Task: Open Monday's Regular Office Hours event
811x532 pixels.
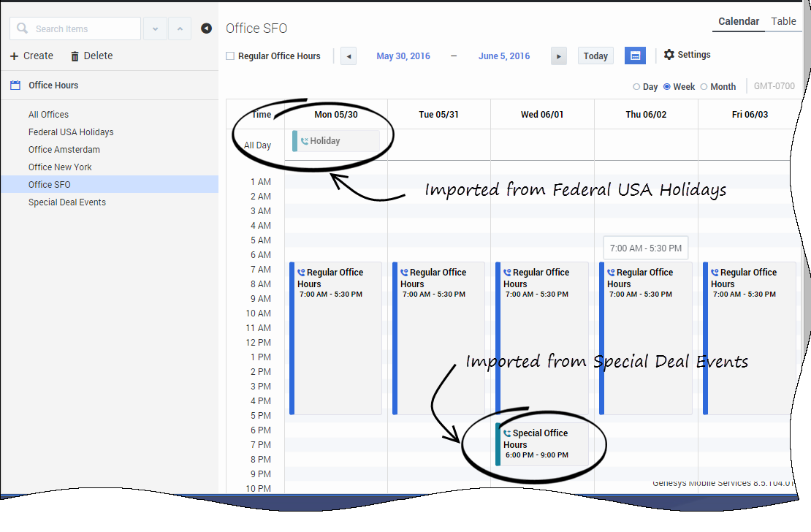Action: (335, 338)
